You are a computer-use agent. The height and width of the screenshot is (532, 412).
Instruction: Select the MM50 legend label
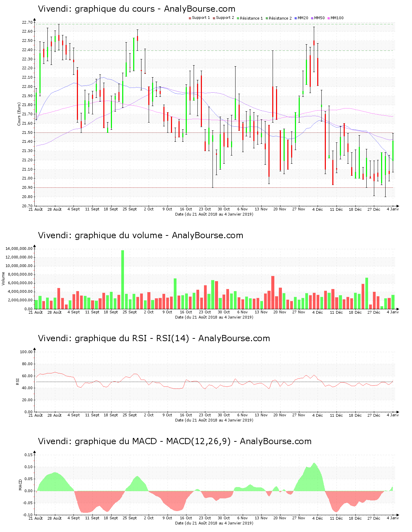tap(319, 18)
